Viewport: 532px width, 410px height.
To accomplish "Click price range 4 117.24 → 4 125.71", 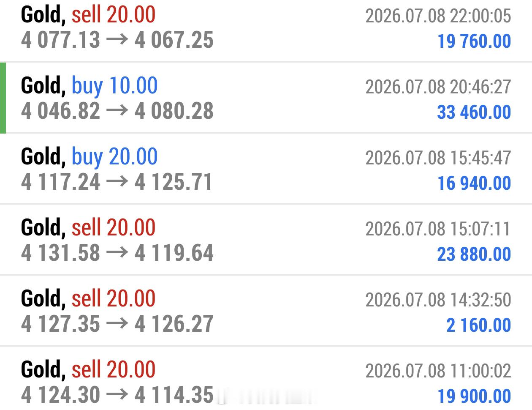I will [117, 182].
